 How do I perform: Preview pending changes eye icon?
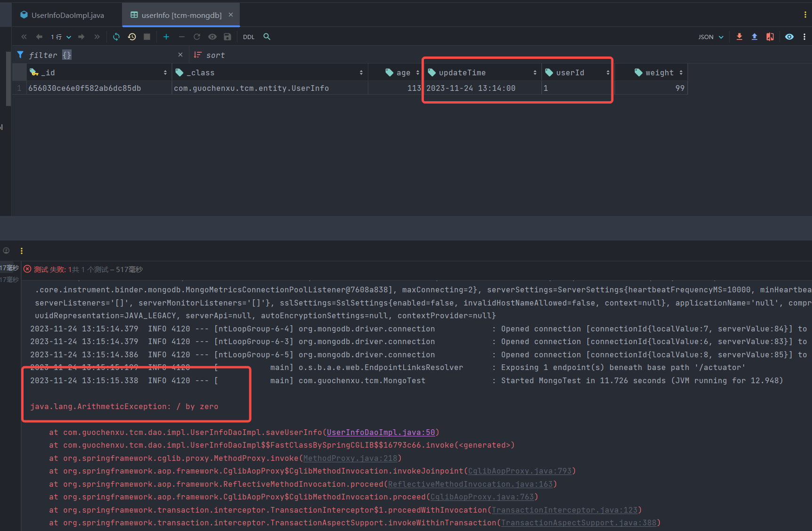[x=212, y=37]
